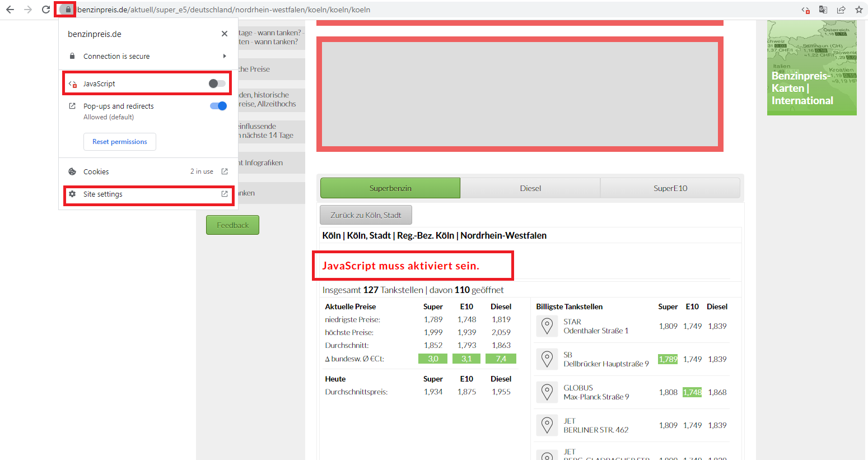The width and height of the screenshot is (868, 460).
Task: Open Benzinpreis-Karten International banner
Action: tap(812, 68)
